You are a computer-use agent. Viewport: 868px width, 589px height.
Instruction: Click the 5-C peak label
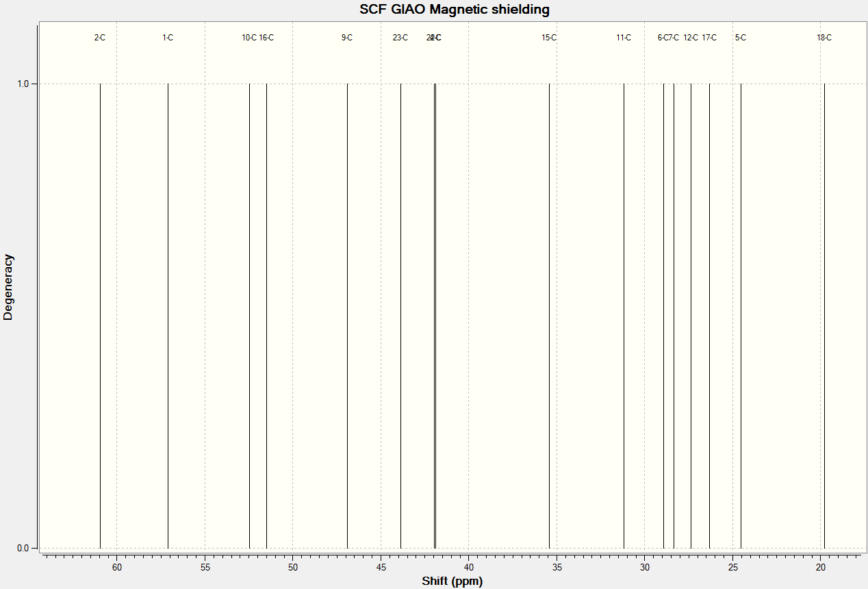tap(741, 38)
